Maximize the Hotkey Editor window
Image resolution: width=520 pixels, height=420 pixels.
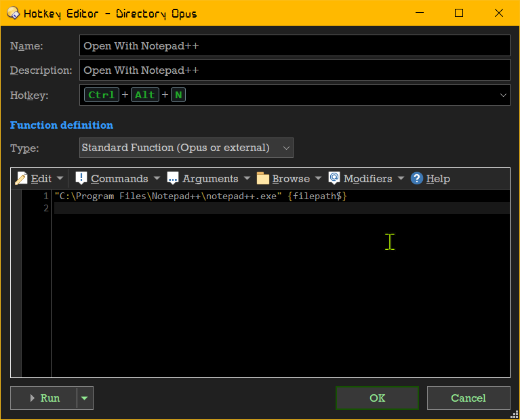pos(459,13)
